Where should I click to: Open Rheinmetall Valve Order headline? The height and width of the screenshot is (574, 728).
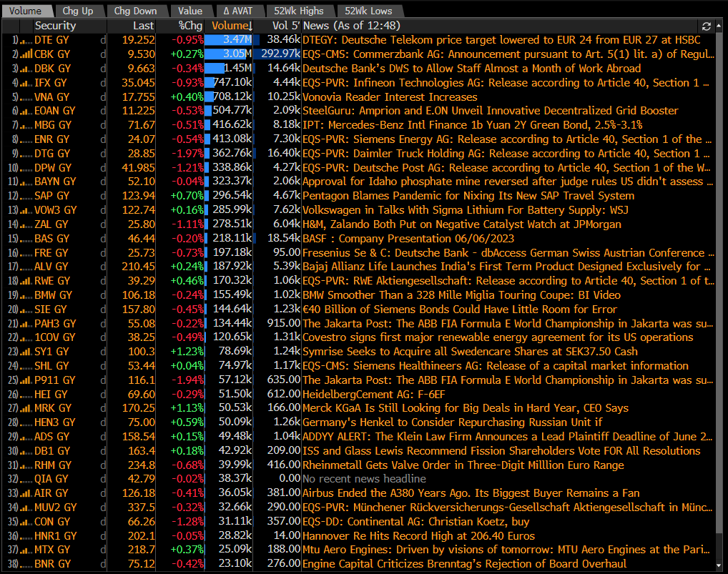(x=463, y=465)
